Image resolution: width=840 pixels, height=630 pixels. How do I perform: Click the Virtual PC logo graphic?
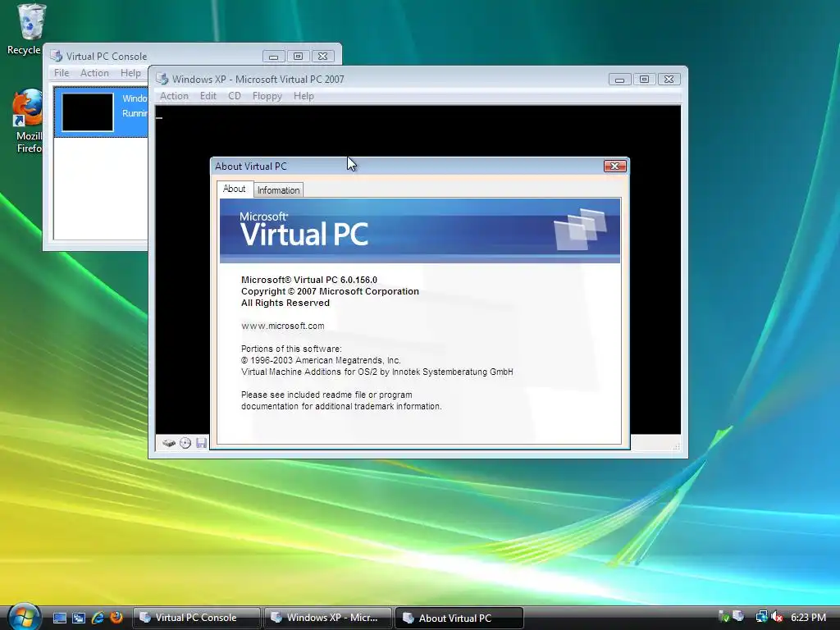click(420, 231)
